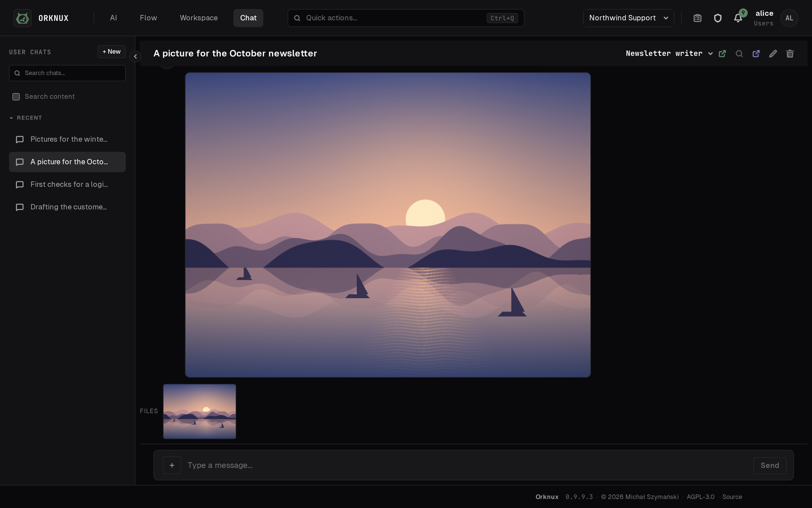Viewport: 812px width, 508px height.
Task: Open the Newsletter writer agent via green external-link icon
Action: click(x=722, y=53)
